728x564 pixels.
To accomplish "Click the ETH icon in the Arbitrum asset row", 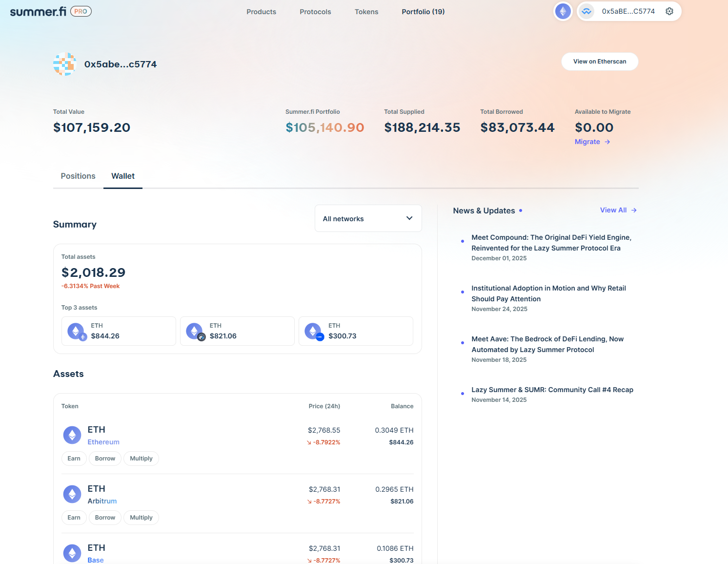I will point(72,494).
